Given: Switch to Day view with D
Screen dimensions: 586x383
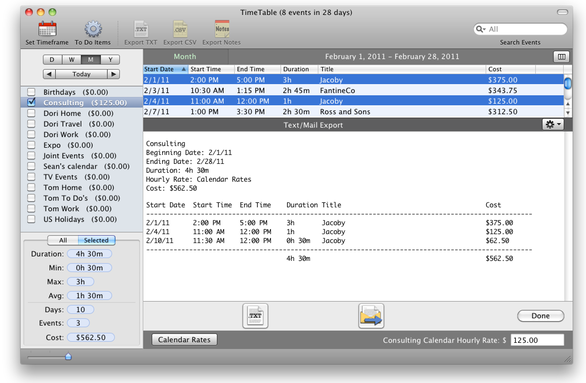Looking at the screenshot, I should [52, 59].
